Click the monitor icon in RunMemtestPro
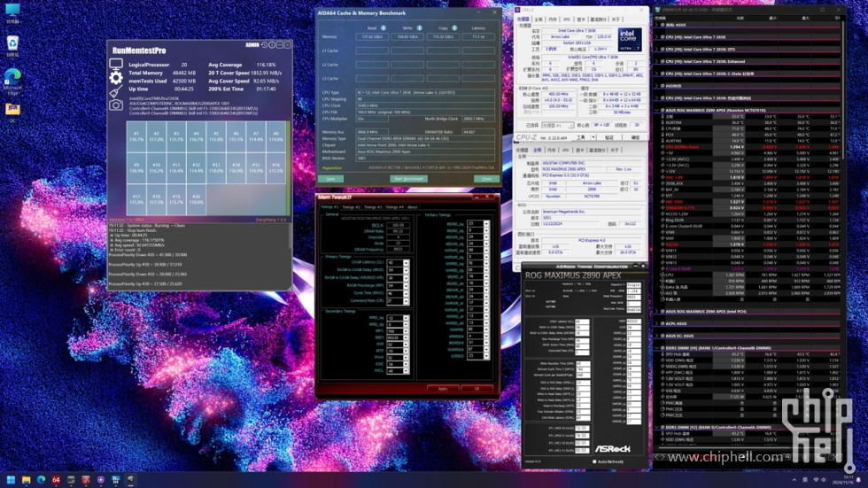The height and width of the screenshot is (488, 868). (x=116, y=64)
